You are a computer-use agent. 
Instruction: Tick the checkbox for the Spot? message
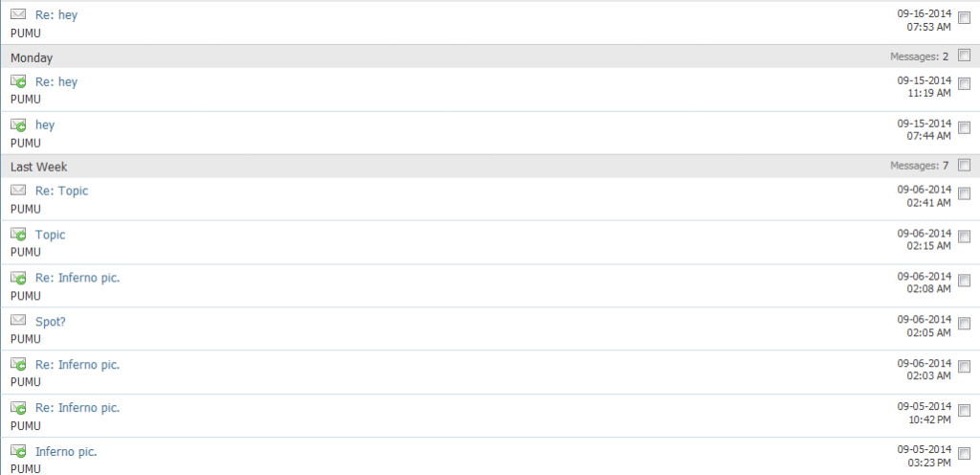[964, 327]
